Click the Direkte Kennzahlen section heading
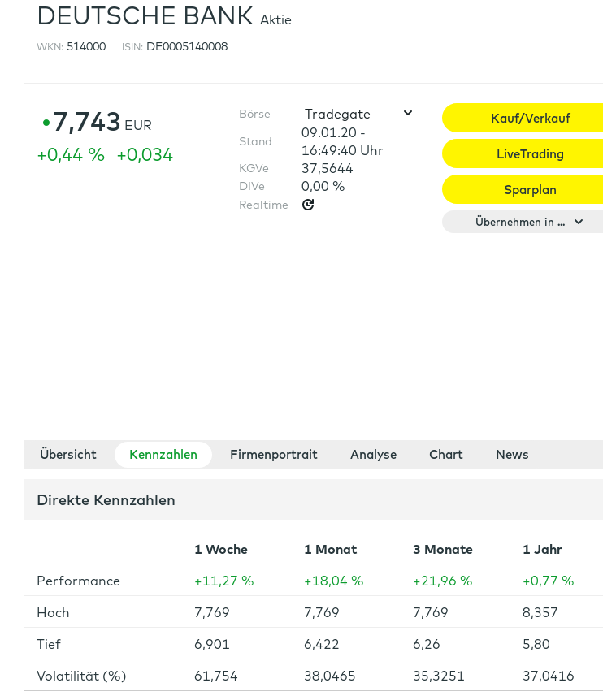Viewport: 603px width, 700px height. coord(106,500)
